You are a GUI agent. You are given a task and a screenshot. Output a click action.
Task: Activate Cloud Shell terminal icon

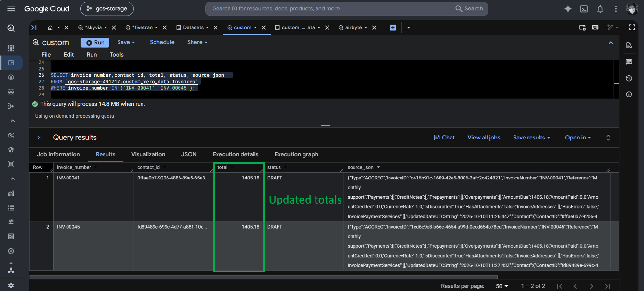click(x=584, y=9)
